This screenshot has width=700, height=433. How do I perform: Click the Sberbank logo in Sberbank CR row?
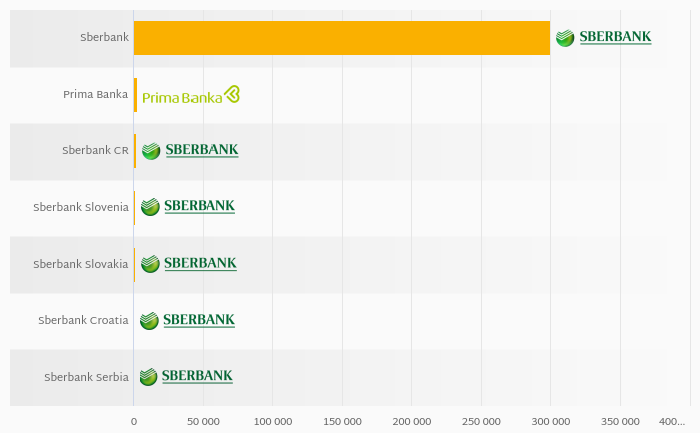[190, 150]
